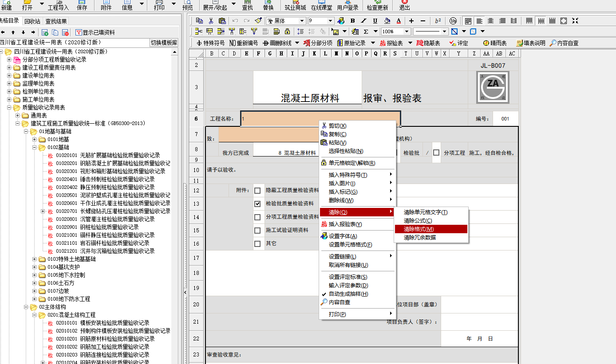
Task: Click NO重新编号 renumber tool
Action: [x=243, y=43]
